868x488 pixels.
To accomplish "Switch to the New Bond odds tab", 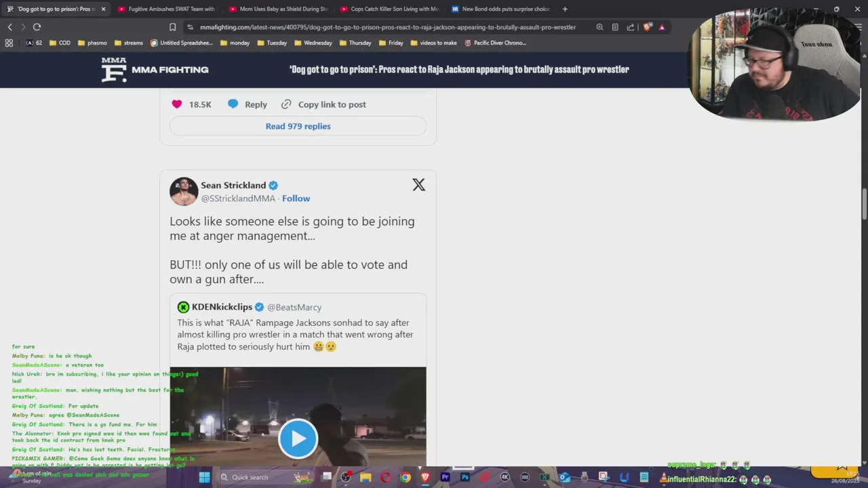I will pos(500,9).
